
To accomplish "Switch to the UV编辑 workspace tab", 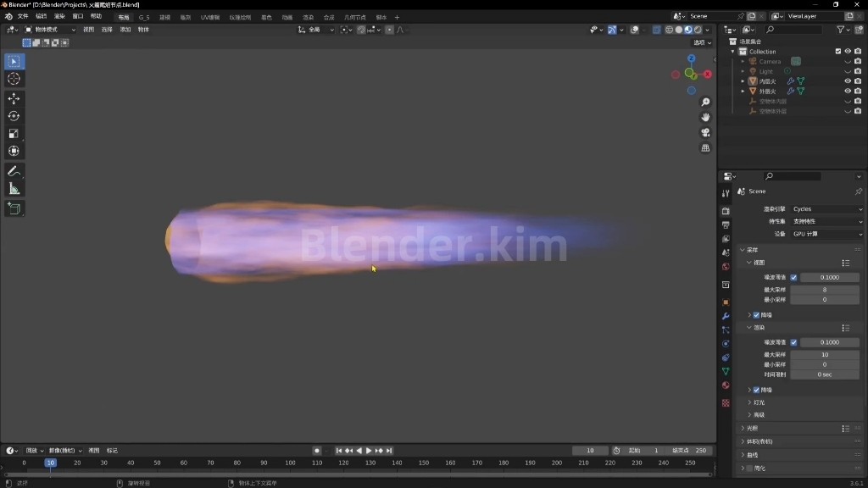I will tap(210, 17).
